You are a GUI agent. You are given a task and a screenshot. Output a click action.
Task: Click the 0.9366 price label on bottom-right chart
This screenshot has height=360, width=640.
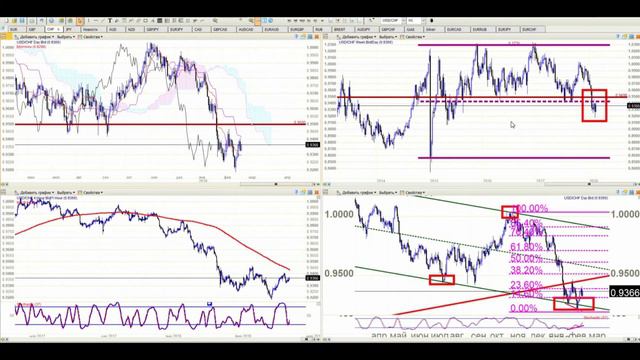coord(624,292)
